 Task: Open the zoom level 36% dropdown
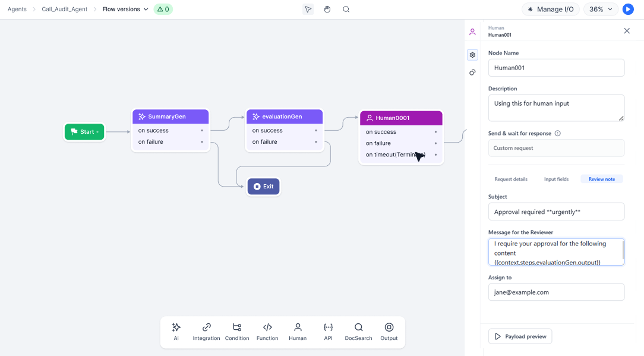[600, 9]
